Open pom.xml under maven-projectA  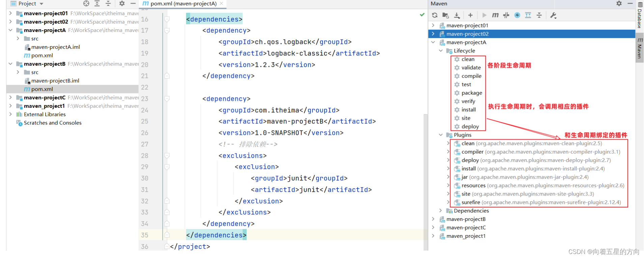(38, 55)
